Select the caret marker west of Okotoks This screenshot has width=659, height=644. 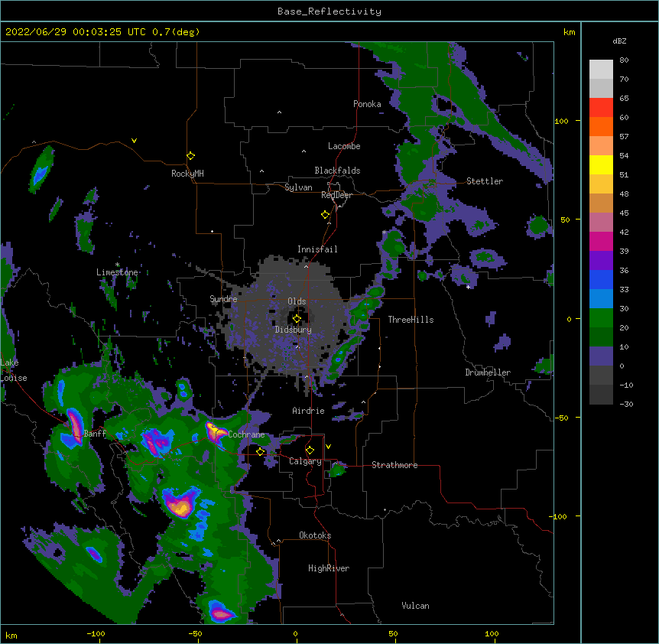pyautogui.click(x=278, y=541)
